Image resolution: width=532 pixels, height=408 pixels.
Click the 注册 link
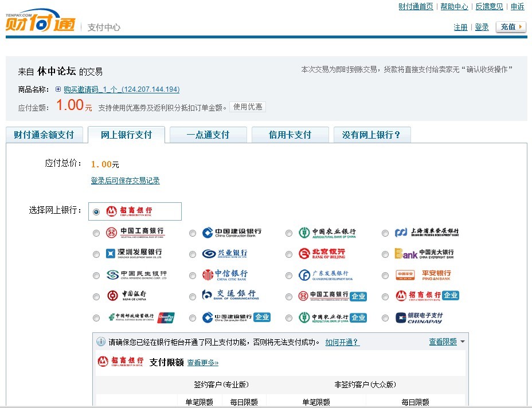click(460, 27)
